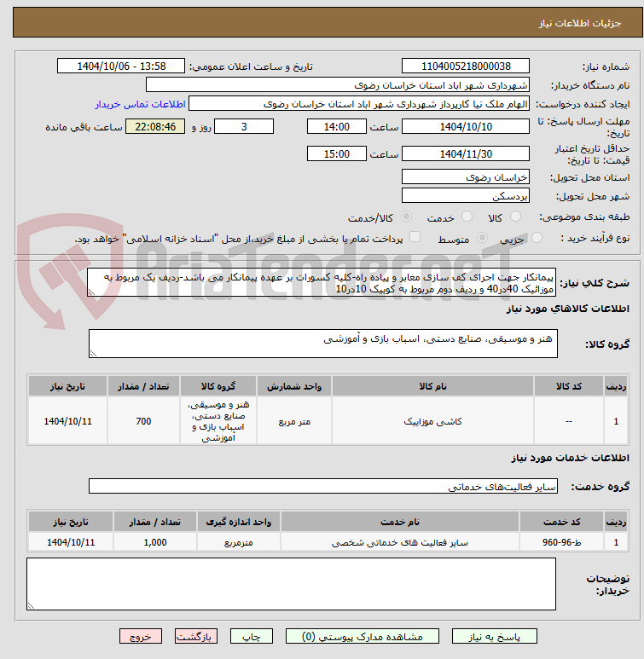This screenshot has width=644, height=659.
Task: Click the remaining days field showing 3
Action: tap(244, 126)
